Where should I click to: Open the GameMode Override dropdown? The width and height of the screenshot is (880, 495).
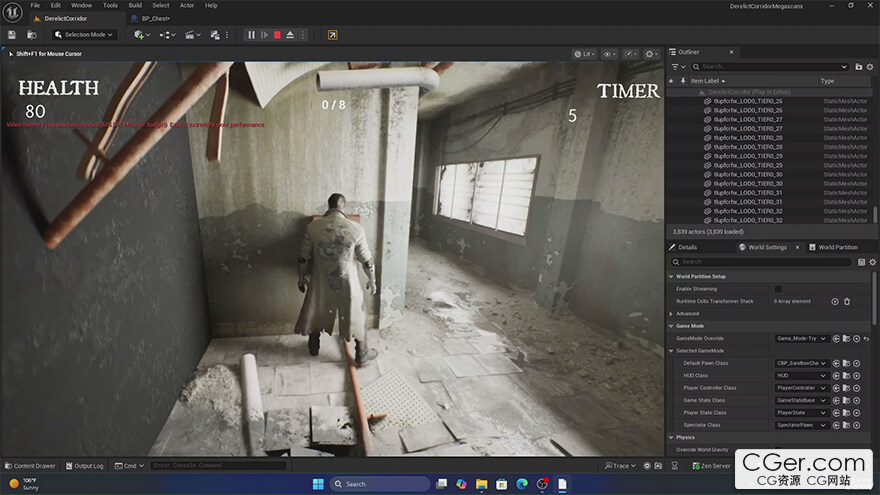click(801, 338)
